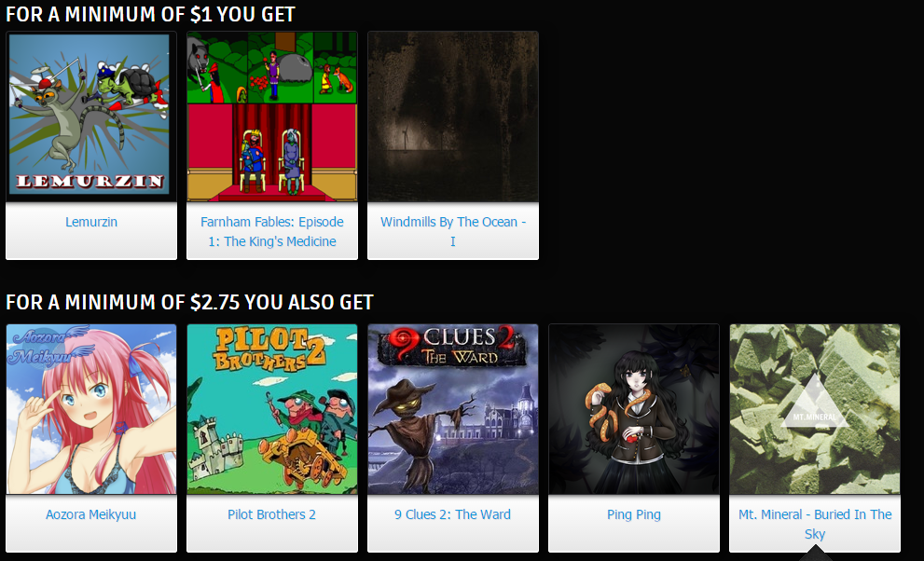Click the 9 Clues 2: The Ward link
Image resolution: width=924 pixels, height=561 pixels.
(452, 514)
